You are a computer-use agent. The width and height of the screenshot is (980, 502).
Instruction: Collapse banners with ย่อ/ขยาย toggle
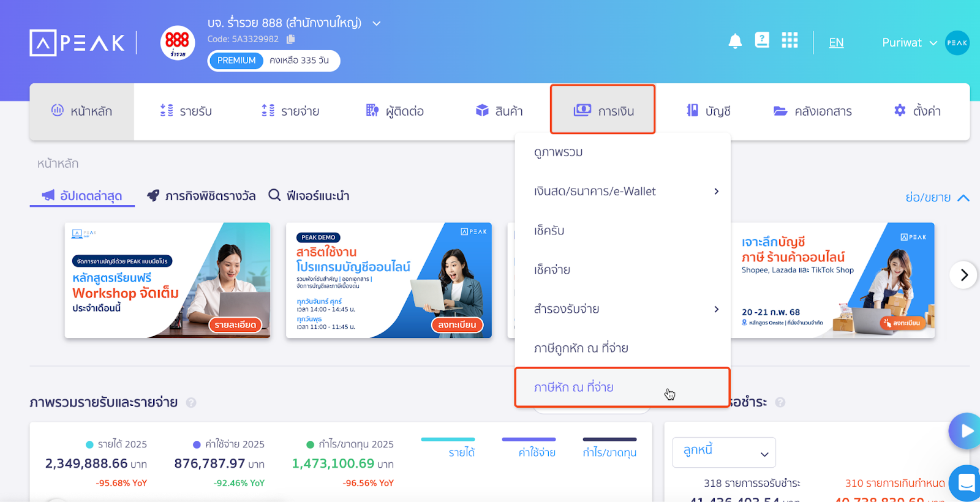[x=937, y=198]
